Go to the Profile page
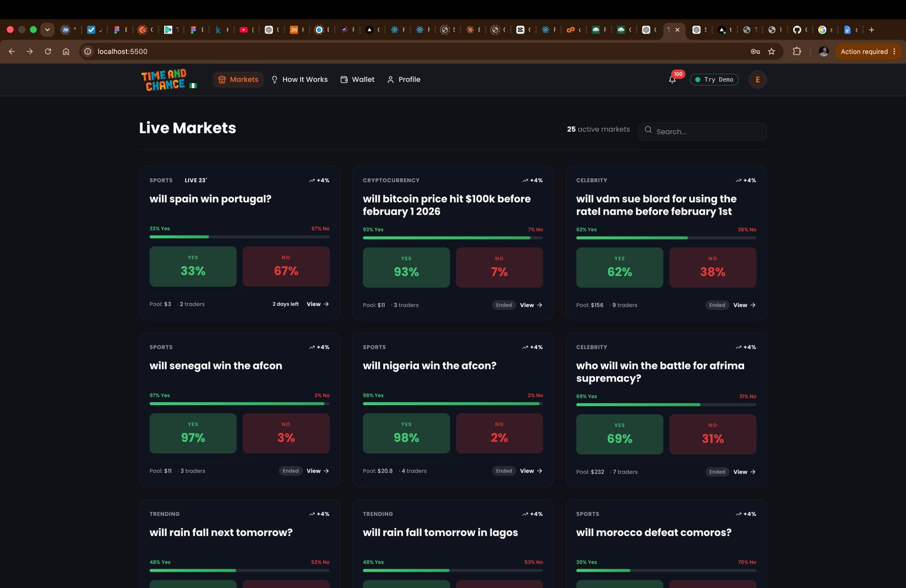Viewport: 906px width, 588px height. click(x=403, y=80)
